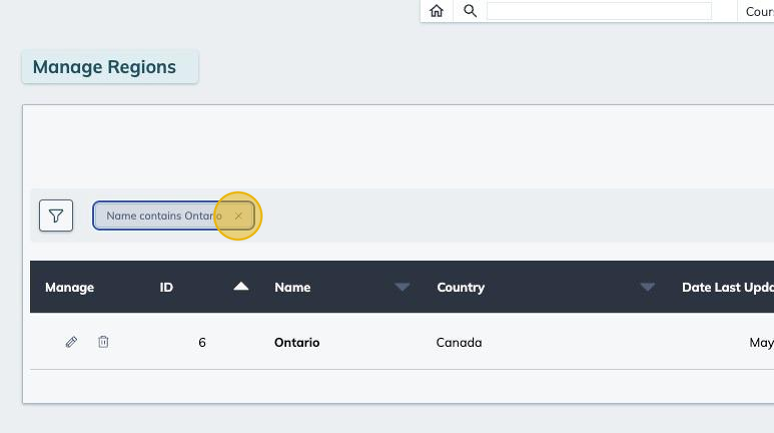Image resolution: width=774 pixels, height=433 pixels.
Task: Select the Canada country cell
Action: coord(459,342)
